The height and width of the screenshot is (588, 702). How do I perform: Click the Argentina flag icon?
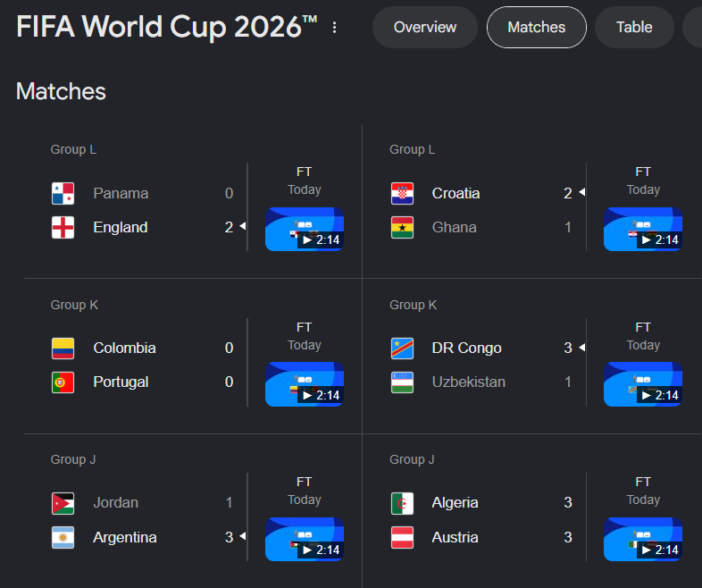click(63, 537)
